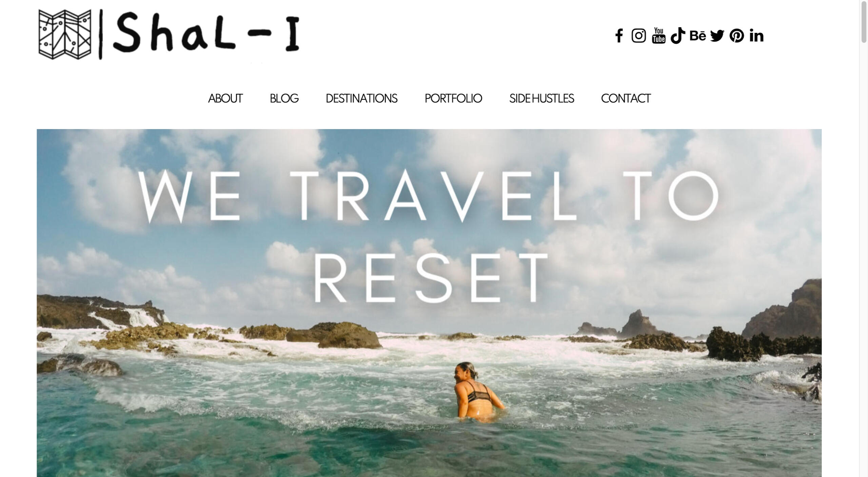This screenshot has width=868, height=477.
Task: Click the CONTACT navigation link
Action: 626,99
